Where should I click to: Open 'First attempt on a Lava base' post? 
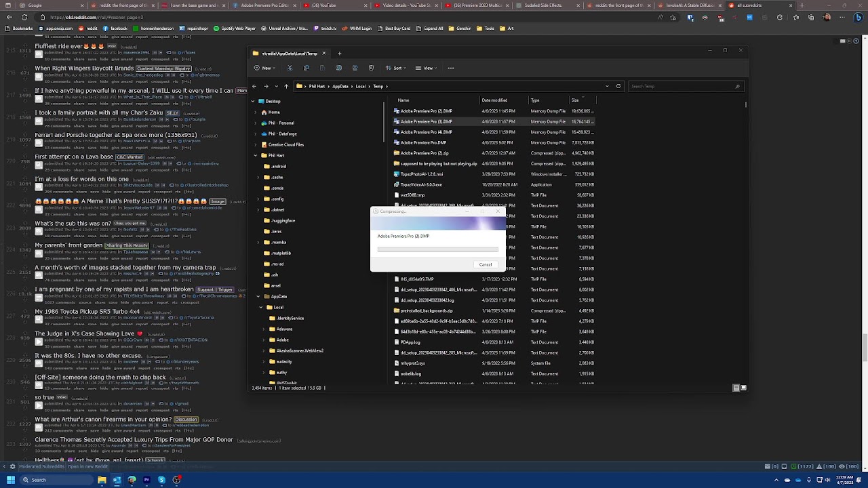click(x=74, y=157)
